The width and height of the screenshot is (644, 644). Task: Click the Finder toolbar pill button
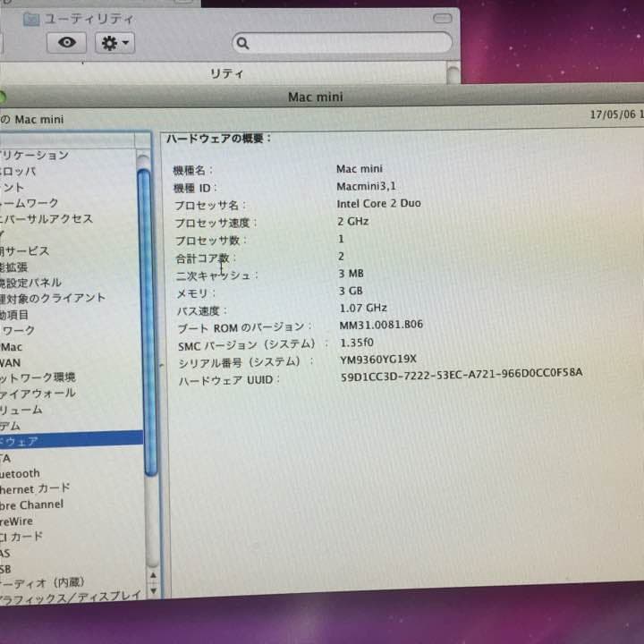[x=443, y=18]
